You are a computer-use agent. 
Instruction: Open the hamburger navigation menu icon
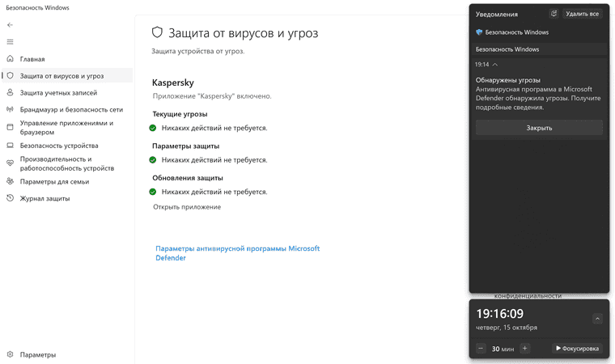tap(11, 41)
